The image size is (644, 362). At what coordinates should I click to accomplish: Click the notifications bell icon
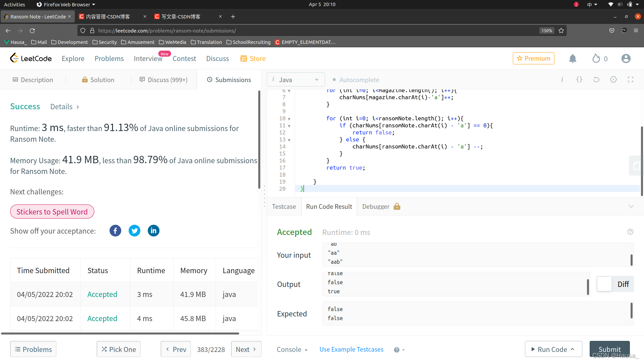(572, 58)
